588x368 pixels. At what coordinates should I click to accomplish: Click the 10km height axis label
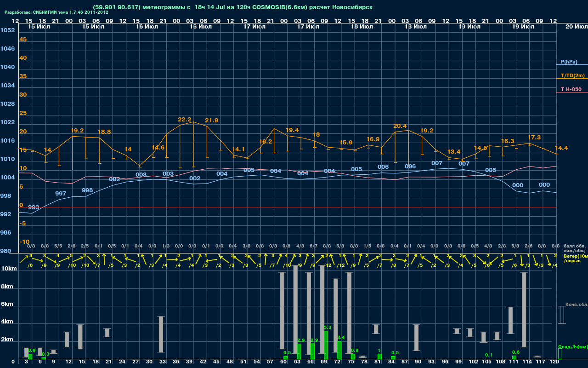click(x=9, y=269)
